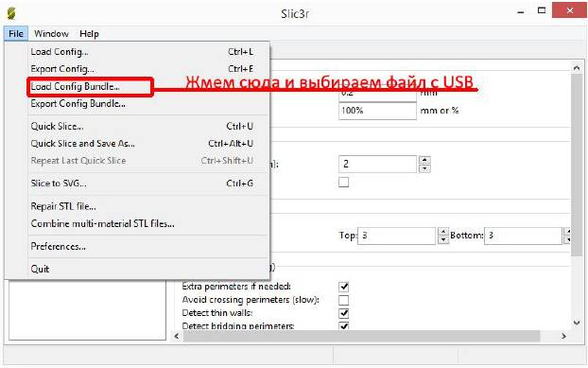Click the perimeters field showing 2

(x=377, y=165)
